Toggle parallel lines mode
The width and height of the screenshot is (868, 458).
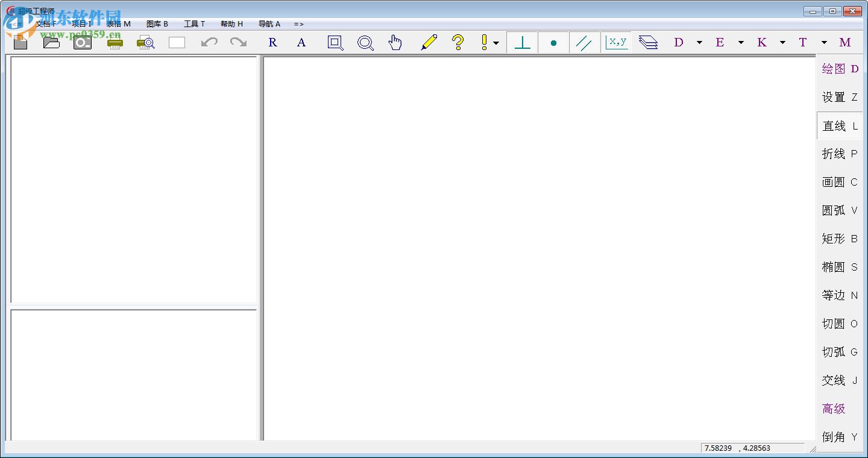pos(584,43)
